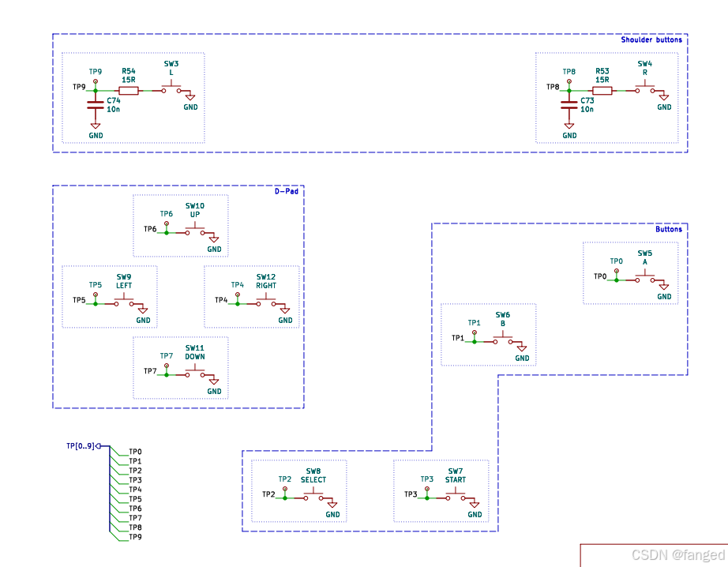Viewport: 728px width, 567px height.
Task: Select capacitor C74 symbol
Action: 96,105
